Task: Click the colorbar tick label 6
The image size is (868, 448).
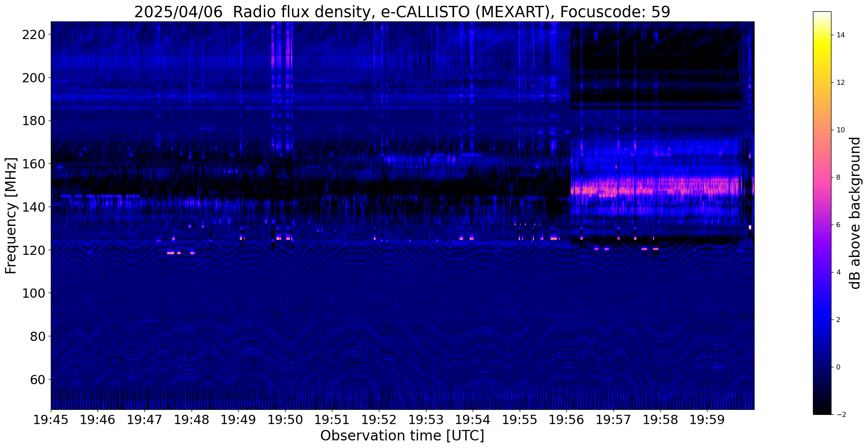Action: pyautogui.click(x=839, y=225)
